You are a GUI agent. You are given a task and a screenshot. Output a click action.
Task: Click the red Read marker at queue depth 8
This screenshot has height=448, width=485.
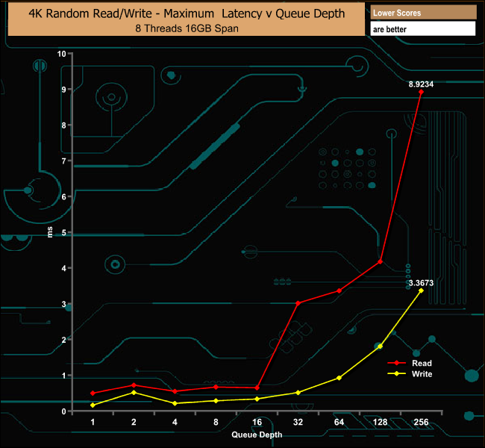216,387
